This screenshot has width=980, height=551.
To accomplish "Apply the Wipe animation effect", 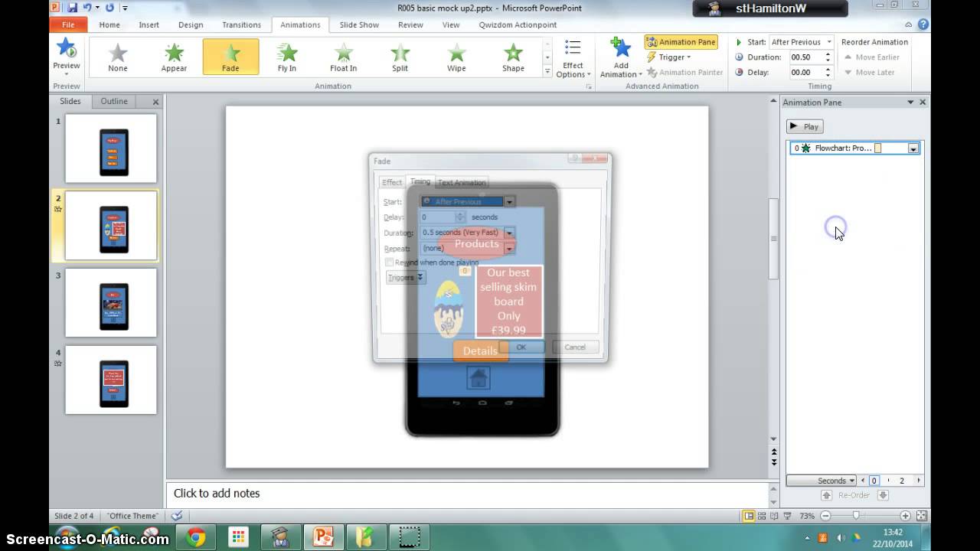I will 456,57.
